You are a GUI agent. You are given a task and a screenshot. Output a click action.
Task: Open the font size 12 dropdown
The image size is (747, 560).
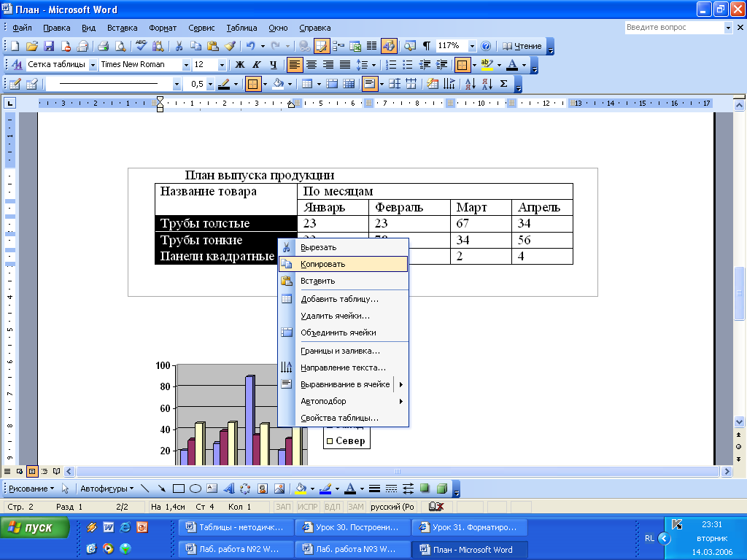(x=222, y=65)
